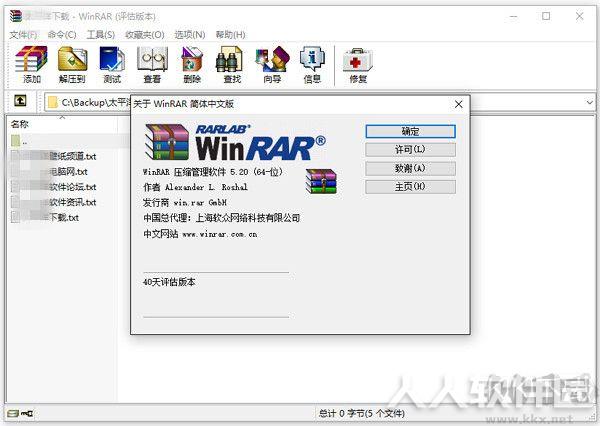Click the 许可(L) license button
Image resolution: width=600 pixels, height=426 pixels.
[410, 150]
